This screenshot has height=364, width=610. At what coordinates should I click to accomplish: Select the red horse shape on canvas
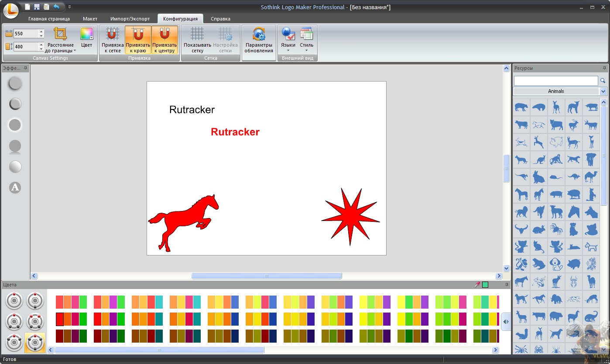coord(183,222)
